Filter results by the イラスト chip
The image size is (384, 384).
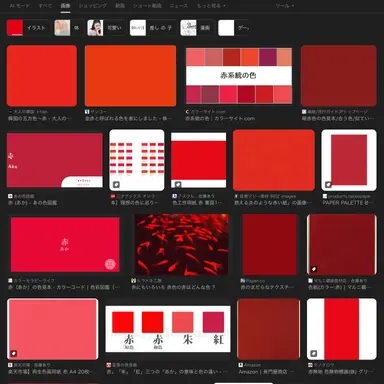pos(28,28)
